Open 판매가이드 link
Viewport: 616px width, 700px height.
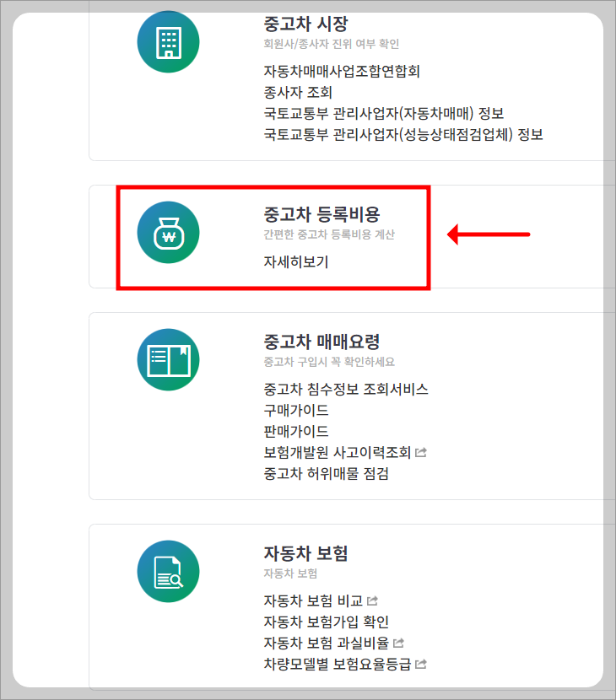point(296,431)
